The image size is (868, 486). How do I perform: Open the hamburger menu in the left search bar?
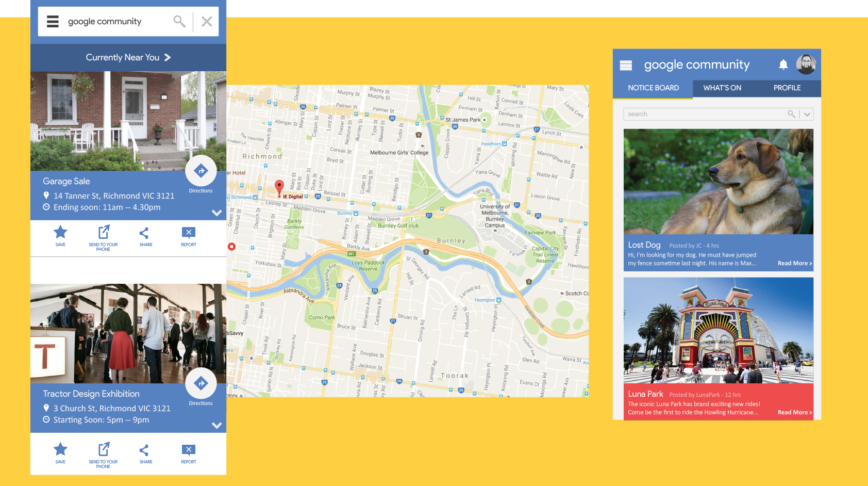[x=53, y=22]
